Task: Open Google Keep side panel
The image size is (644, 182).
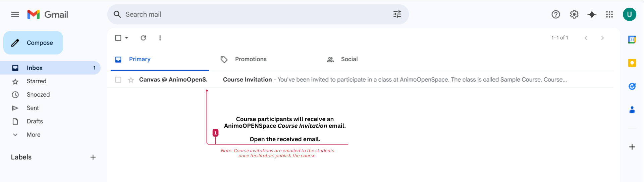Action: pos(632,63)
